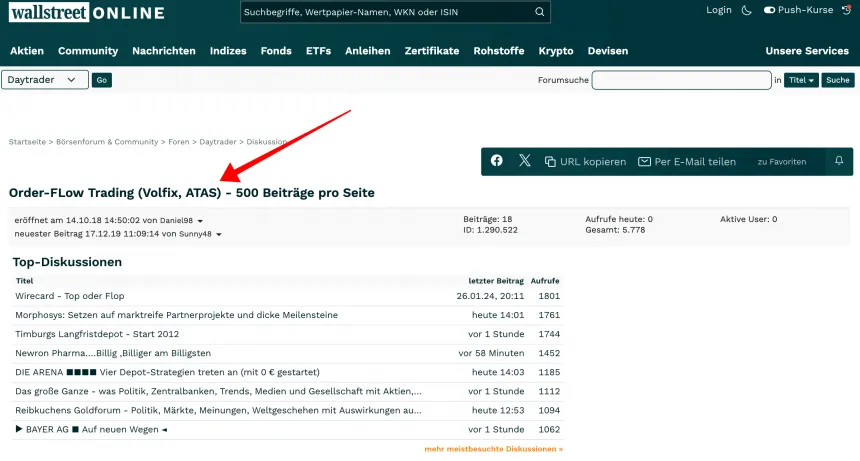This screenshot has height=461, width=860.
Task: Open Börsenforum & Community breadcrumb
Action: point(107,142)
